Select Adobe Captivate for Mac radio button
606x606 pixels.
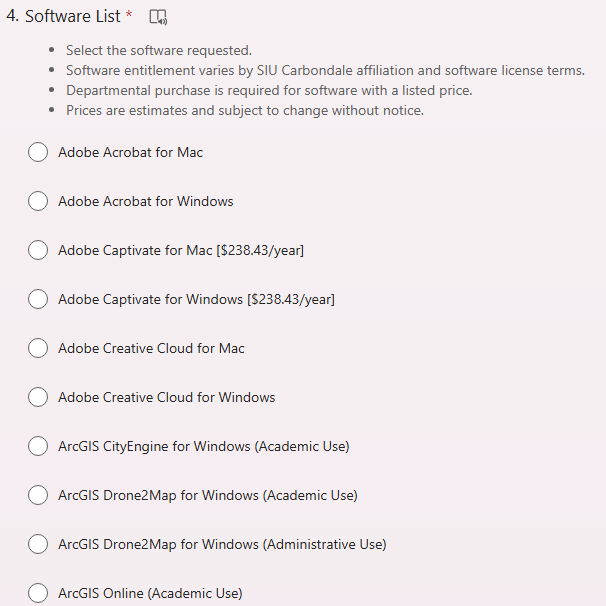(38, 250)
